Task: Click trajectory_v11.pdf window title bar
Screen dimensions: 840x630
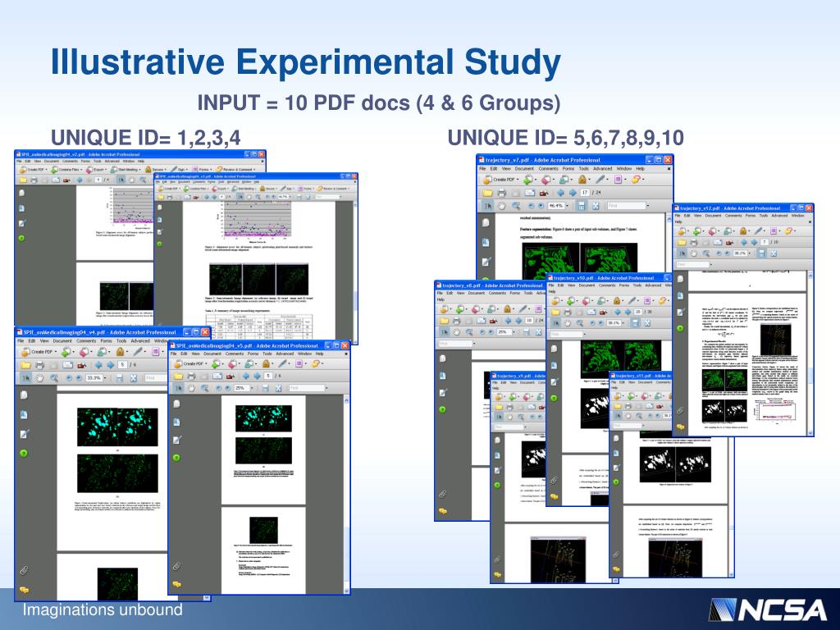Action: tap(641, 376)
